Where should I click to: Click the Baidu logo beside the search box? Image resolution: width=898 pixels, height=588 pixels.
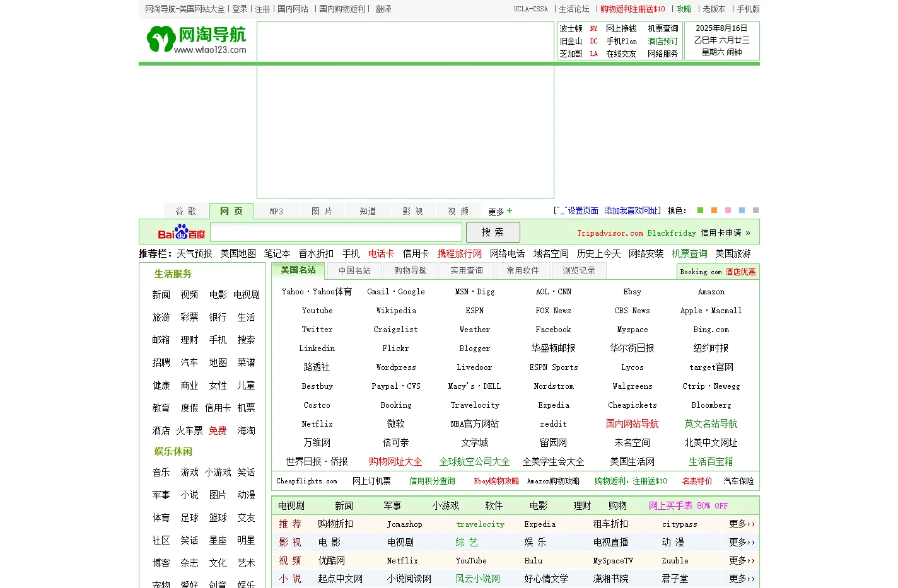181,232
